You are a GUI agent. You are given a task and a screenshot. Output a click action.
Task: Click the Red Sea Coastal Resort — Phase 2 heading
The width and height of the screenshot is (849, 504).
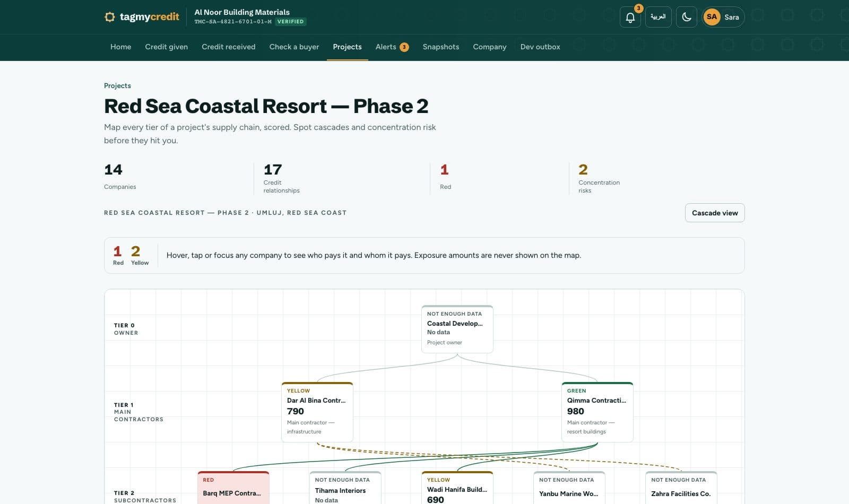(266, 106)
